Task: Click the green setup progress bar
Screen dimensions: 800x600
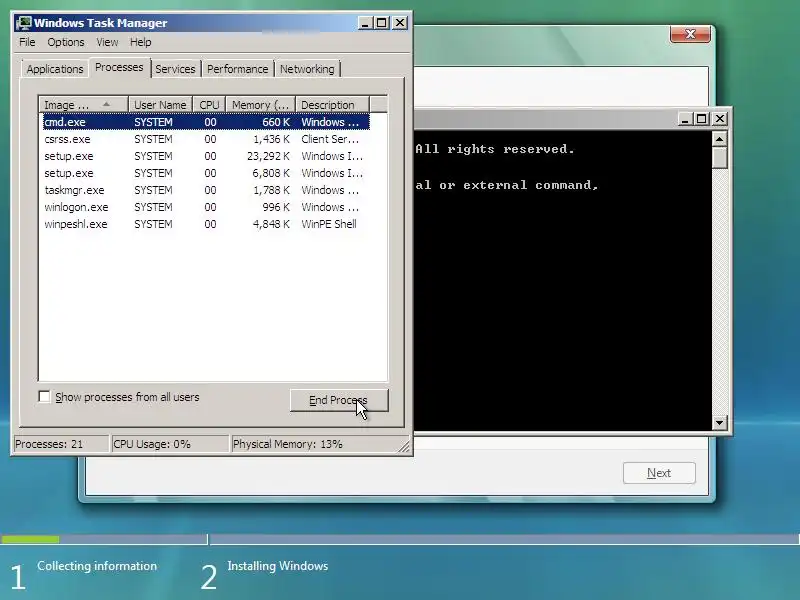Action: (30, 539)
